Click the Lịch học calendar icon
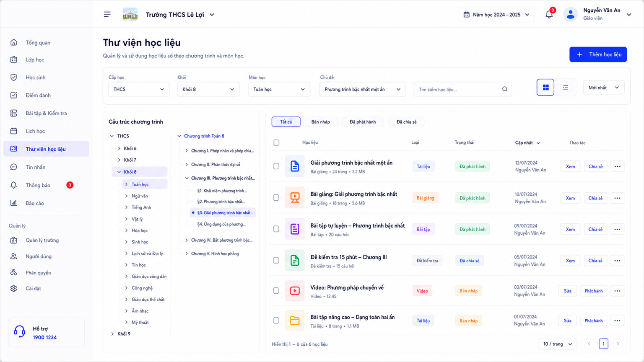 [x=14, y=131]
